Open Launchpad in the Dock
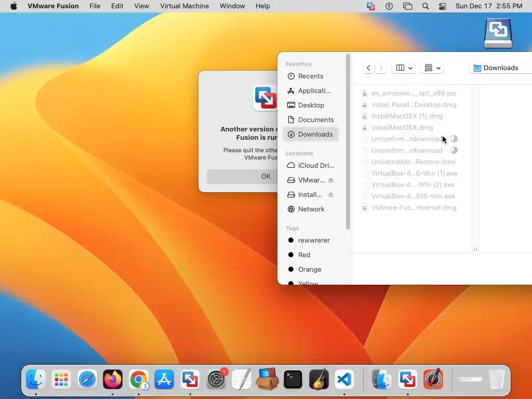Image resolution: width=532 pixels, height=399 pixels. [61, 379]
